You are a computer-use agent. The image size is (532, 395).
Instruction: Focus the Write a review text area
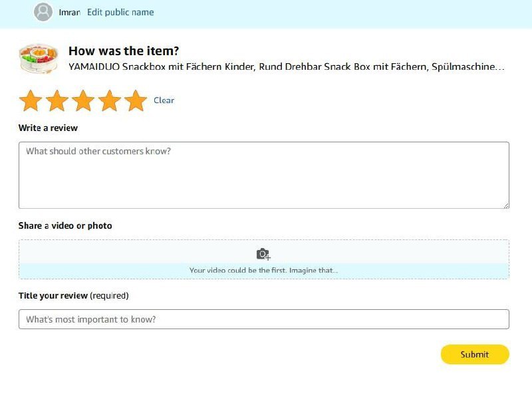tap(263, 175)
